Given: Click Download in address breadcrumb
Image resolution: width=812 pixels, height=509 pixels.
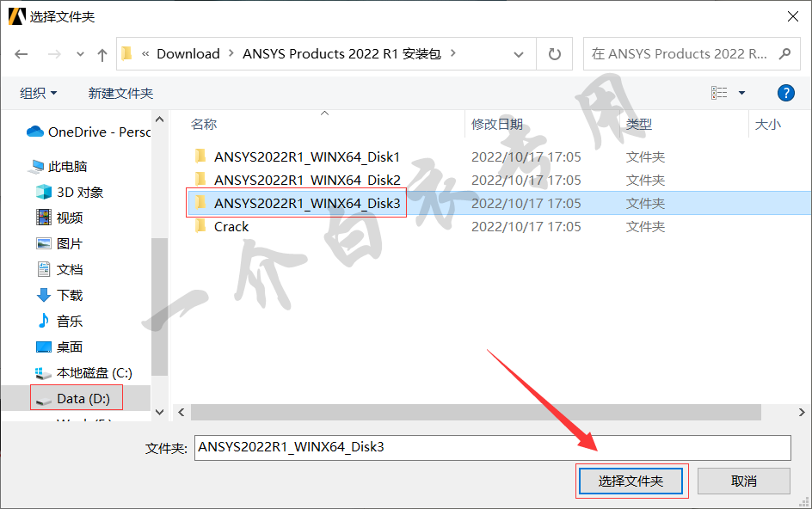Looking at the screenshot, I should click(x=188, y=54).
